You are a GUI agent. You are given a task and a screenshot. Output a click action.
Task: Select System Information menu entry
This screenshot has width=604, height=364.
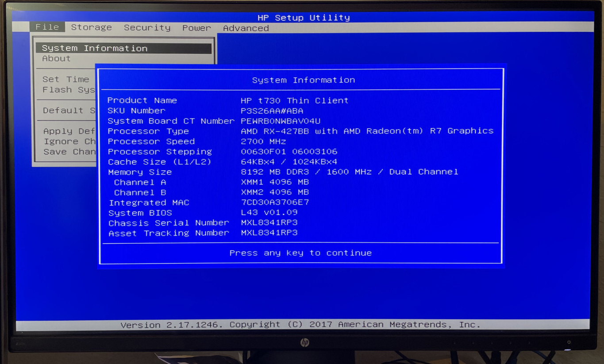123,48
